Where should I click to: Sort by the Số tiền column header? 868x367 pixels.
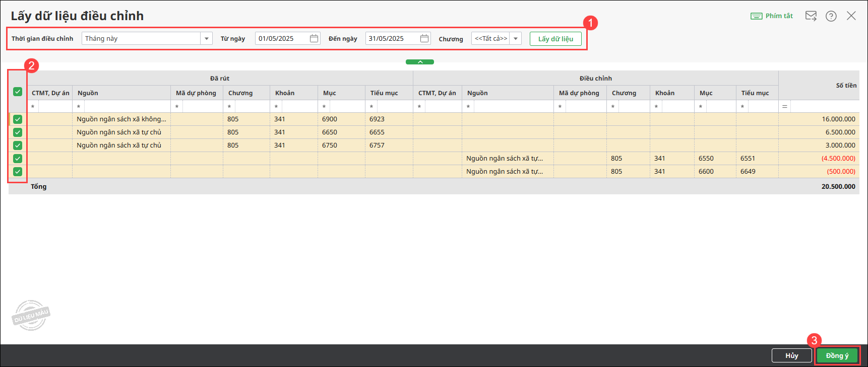tap(846, 86)
